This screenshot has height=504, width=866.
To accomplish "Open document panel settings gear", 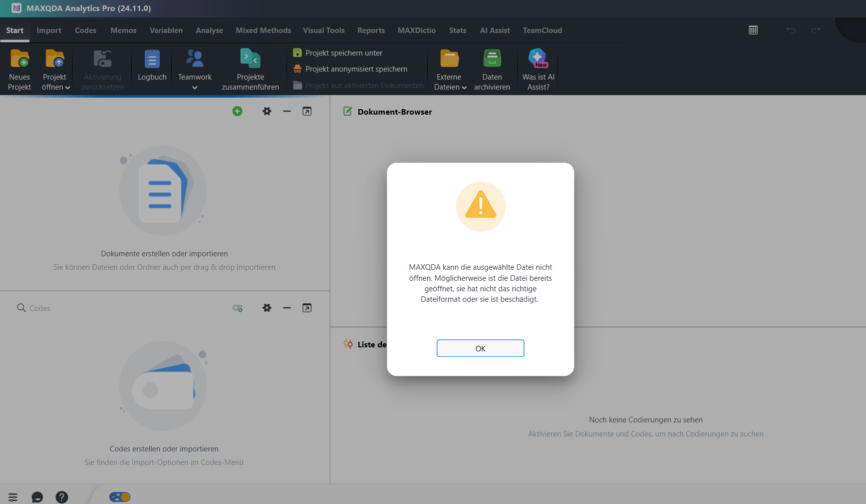I will click(x=267, y=111).
